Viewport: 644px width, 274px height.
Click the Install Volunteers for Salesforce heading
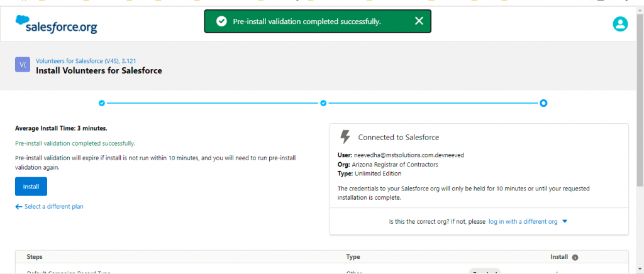(99, 70)
